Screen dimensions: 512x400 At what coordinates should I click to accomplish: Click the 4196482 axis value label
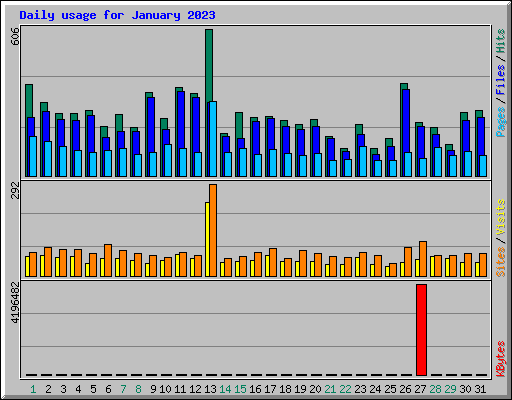tap(15, 303)
